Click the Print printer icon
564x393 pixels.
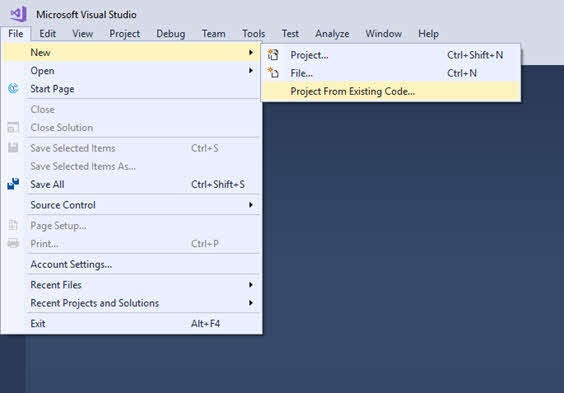pos(13,243)
